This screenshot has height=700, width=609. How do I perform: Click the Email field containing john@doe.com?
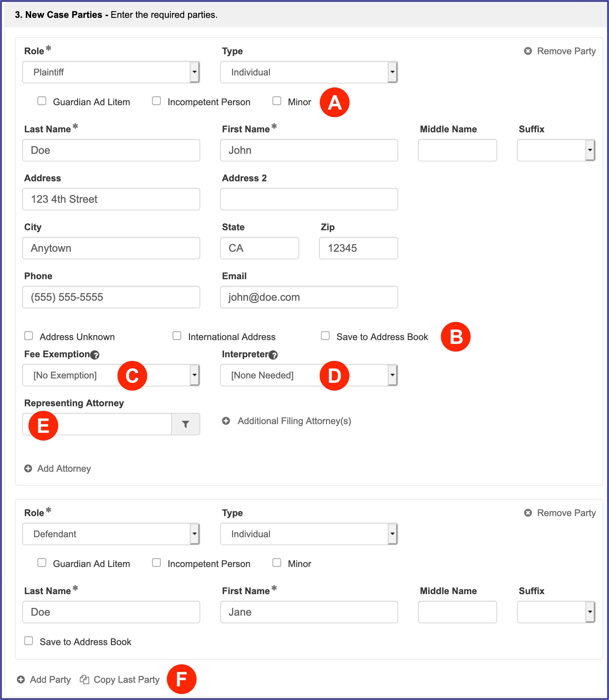pyautogui.click(x=308, y=297)
